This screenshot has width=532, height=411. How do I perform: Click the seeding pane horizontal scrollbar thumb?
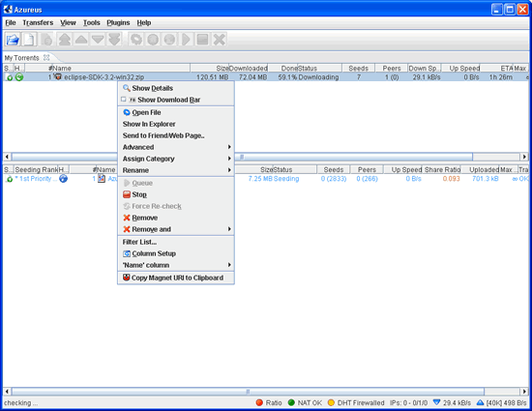coord(248,392)
